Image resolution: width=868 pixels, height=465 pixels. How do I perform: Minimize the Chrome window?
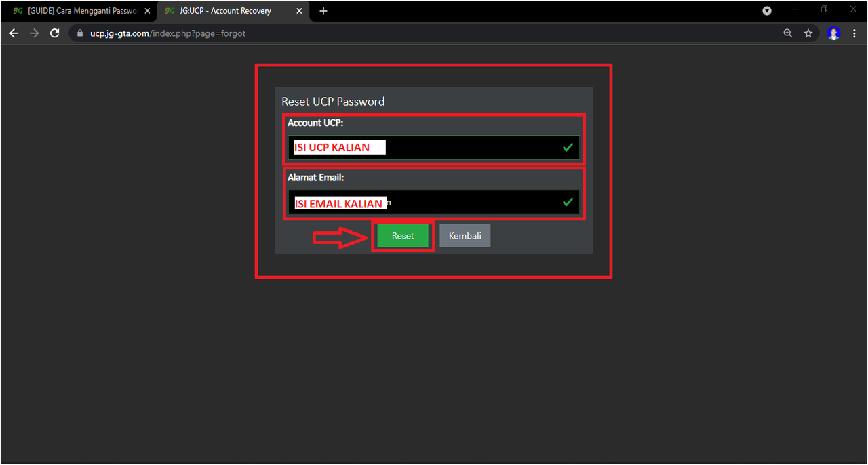[795, 9]
